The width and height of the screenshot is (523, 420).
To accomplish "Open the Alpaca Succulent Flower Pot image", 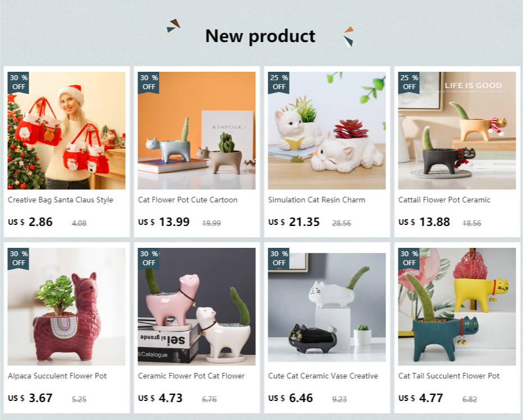I will coord(66,306).
